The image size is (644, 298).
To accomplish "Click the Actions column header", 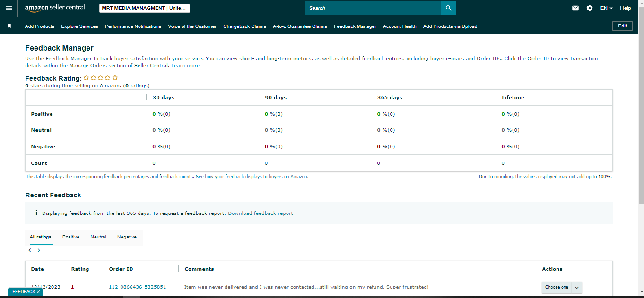I will tap(552, 269).
